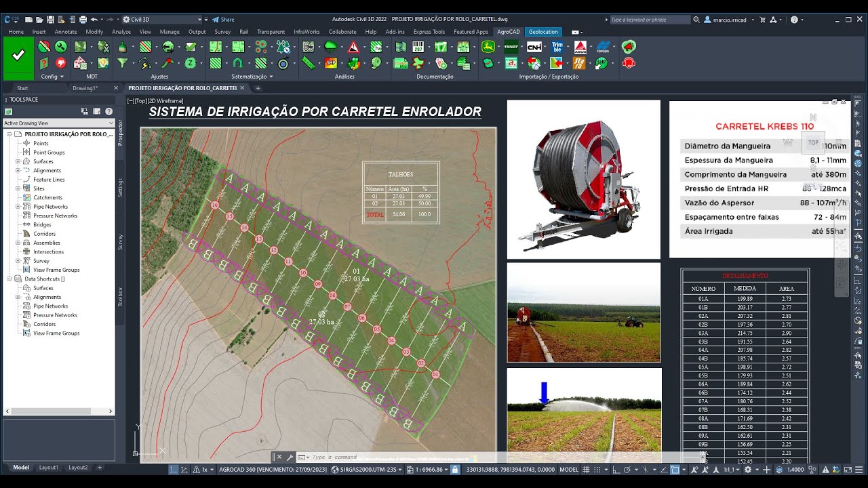Switch to the Layout1 tab
This screenshot has height=488, width=868.
(x=48, y=468)
